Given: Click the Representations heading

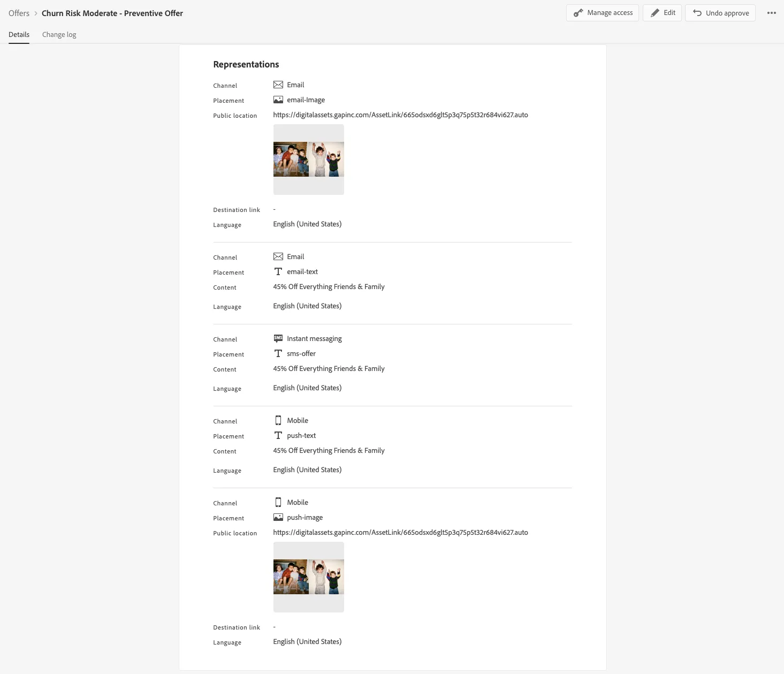Looking at the screenshot, I should pyautogui.click(x=246, y=64).
